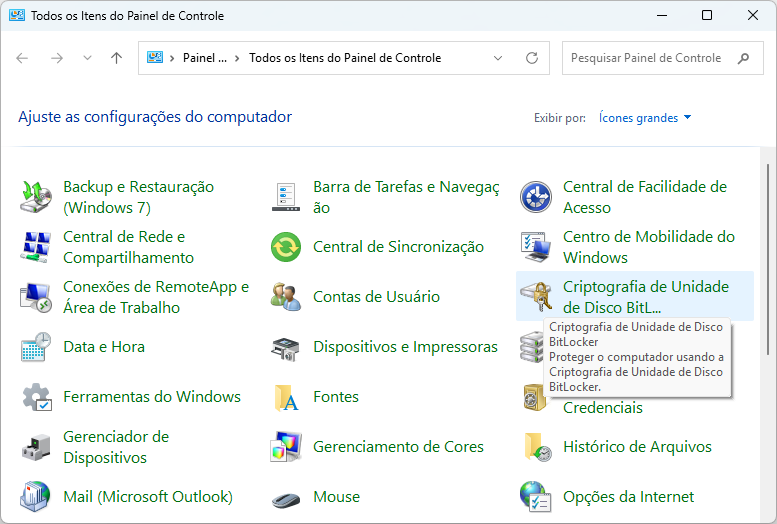Open Ferramentas do Windows gear icon
Viewport: 777px width, 524px height.
[36, 397]
